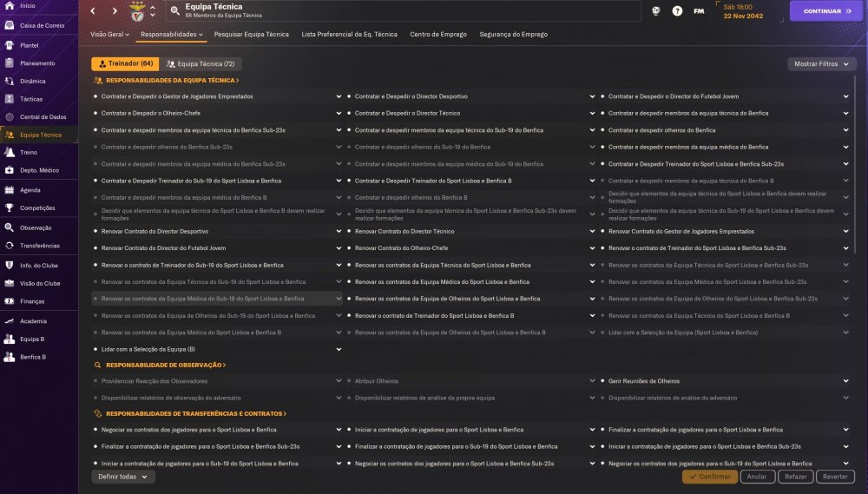This screenshot has height=494, width=868.
Task: Open Caixa de Correio inbox icon
Action: pos(10,25)
